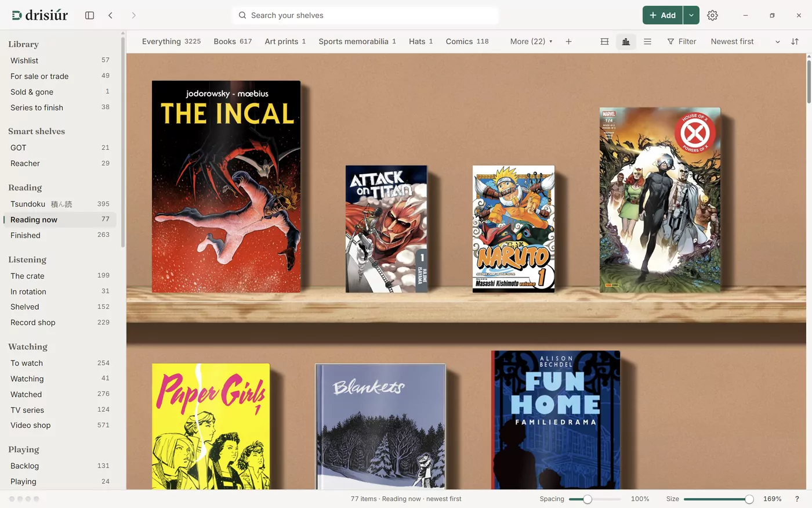Open Blankets book cover
Viewport: 812px width, 508px height.
coord(380,426)
